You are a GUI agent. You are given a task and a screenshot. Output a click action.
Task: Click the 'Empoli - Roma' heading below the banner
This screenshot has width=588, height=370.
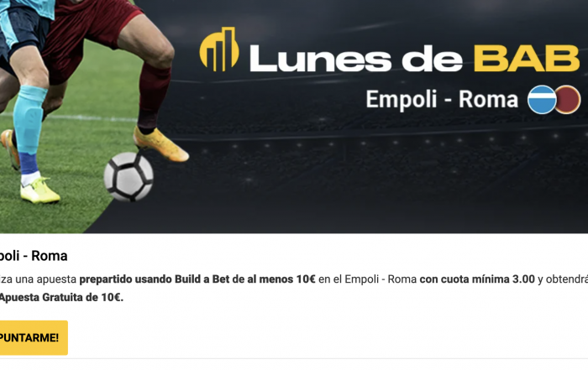point(34,256)
